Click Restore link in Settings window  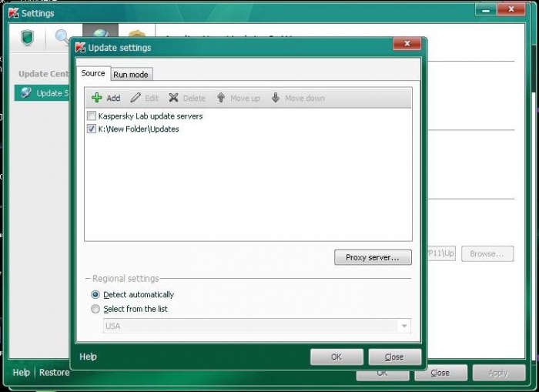[x=55, y=373]
